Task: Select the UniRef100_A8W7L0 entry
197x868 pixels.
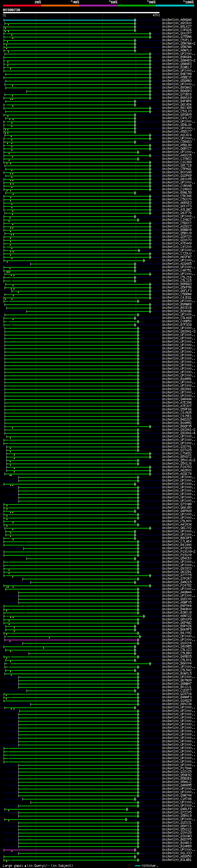Action: point(177,50)
